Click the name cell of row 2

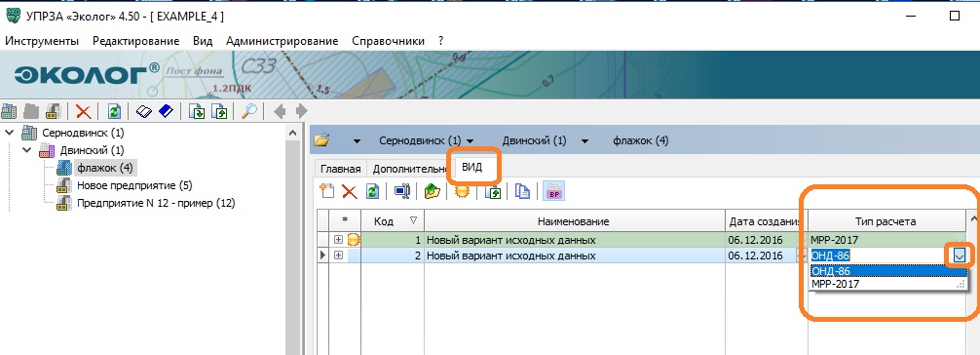[x=575, y=256]
